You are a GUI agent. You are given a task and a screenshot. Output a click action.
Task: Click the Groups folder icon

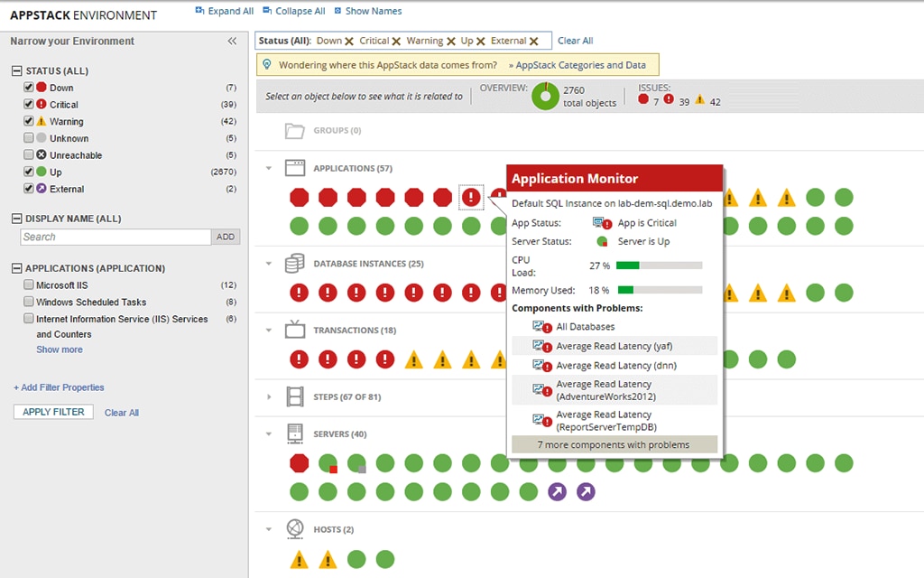coord(293,130)
